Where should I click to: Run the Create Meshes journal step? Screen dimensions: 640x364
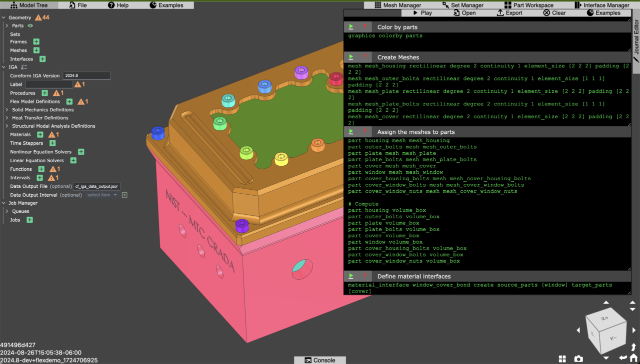coord(351,57)
